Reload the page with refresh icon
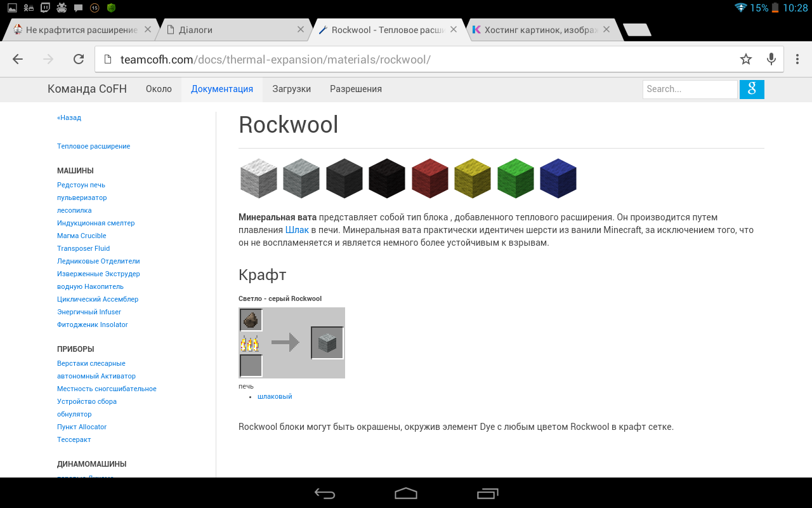Viewport: 812px width, 508px height. (79, 59)
